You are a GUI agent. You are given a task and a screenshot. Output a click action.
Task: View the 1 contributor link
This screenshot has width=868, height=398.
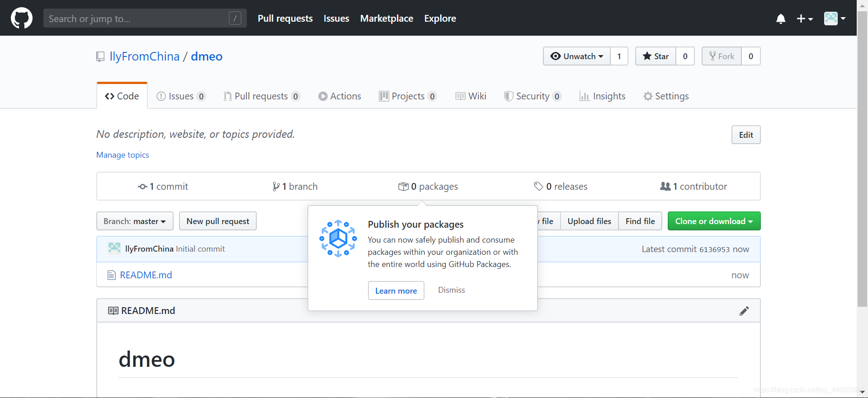point(693,187)
